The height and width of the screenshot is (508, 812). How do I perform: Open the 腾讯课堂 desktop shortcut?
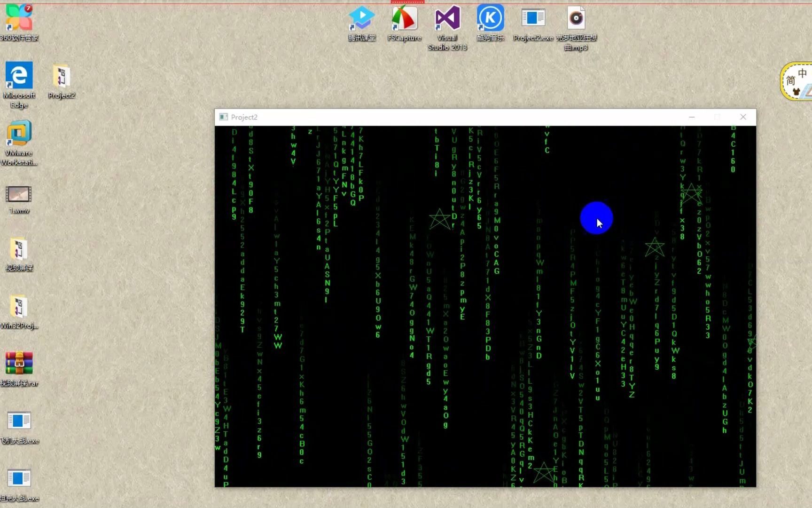(x=362, y=23)
